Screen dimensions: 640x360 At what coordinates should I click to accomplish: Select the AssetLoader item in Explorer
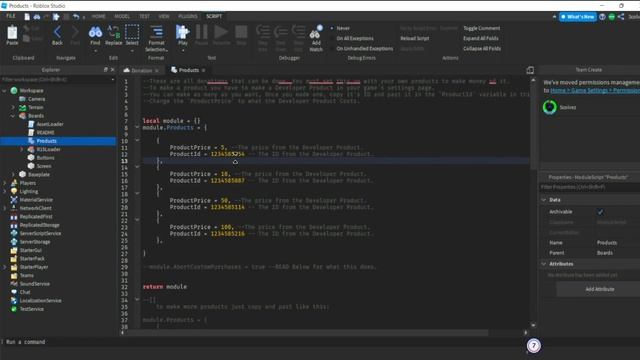pos(50,124)
